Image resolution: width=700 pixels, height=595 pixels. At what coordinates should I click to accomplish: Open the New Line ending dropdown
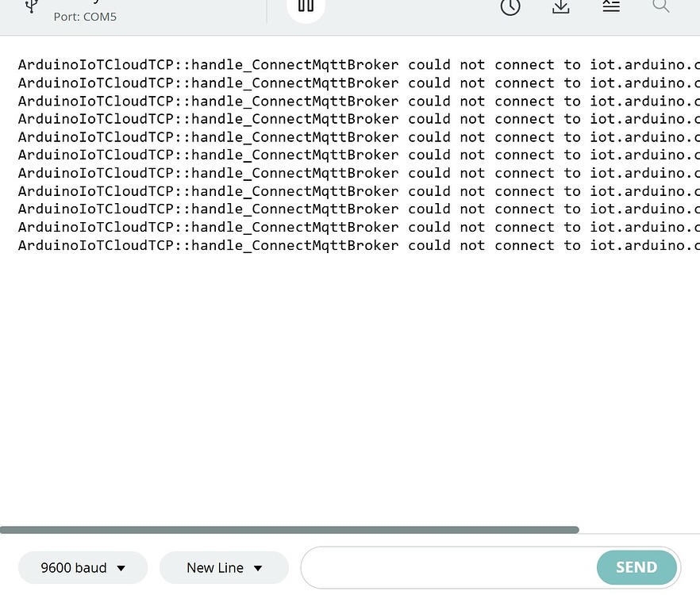click(x=224, y=567)
